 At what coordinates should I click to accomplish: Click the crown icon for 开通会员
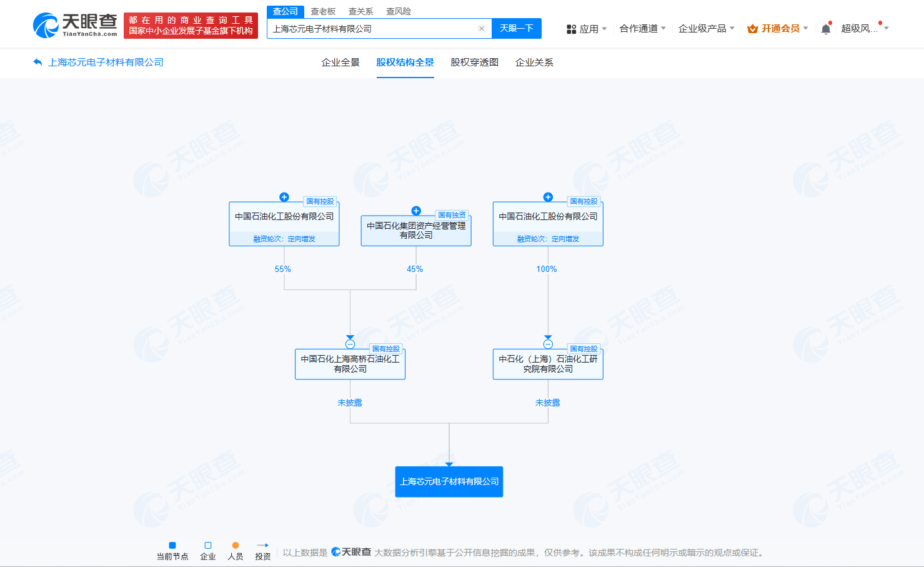coord(753,29)
